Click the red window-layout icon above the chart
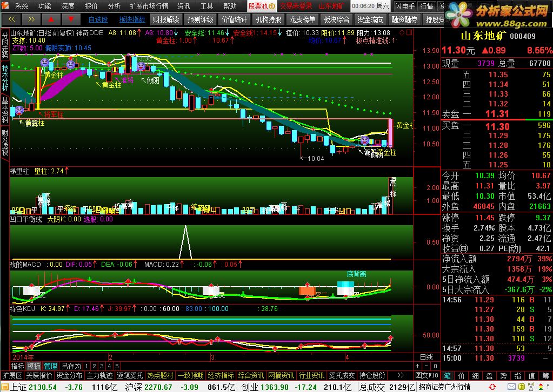Screen dimensions: 553x392 point(409,32)
